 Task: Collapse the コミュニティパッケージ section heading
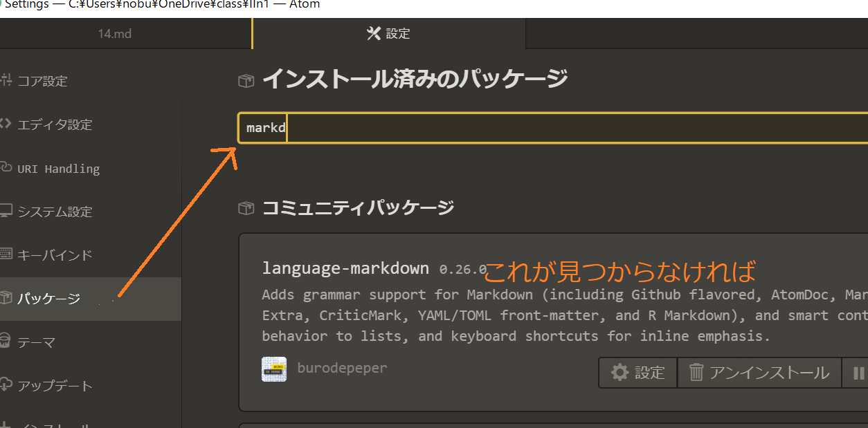(358, 207)
